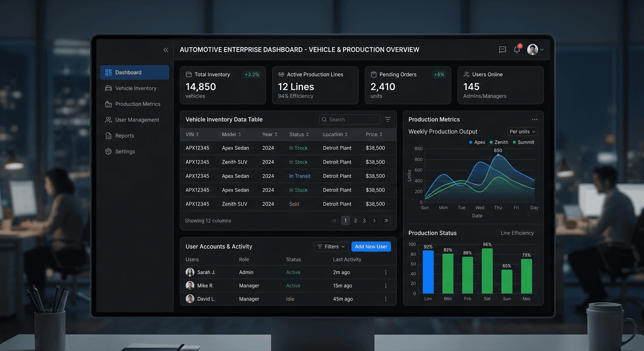Toggle Apex series in chart legend

(x=477, y=142)
